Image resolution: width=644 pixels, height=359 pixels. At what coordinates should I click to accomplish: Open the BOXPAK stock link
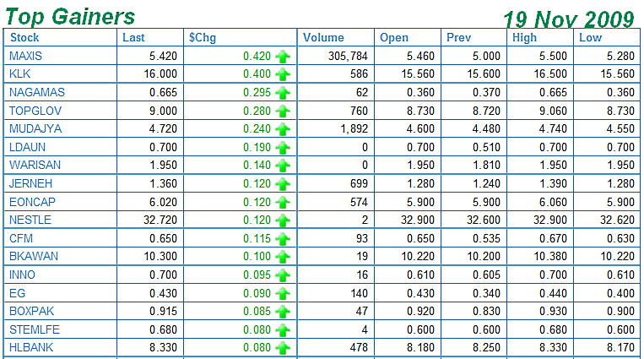(31, 311)
